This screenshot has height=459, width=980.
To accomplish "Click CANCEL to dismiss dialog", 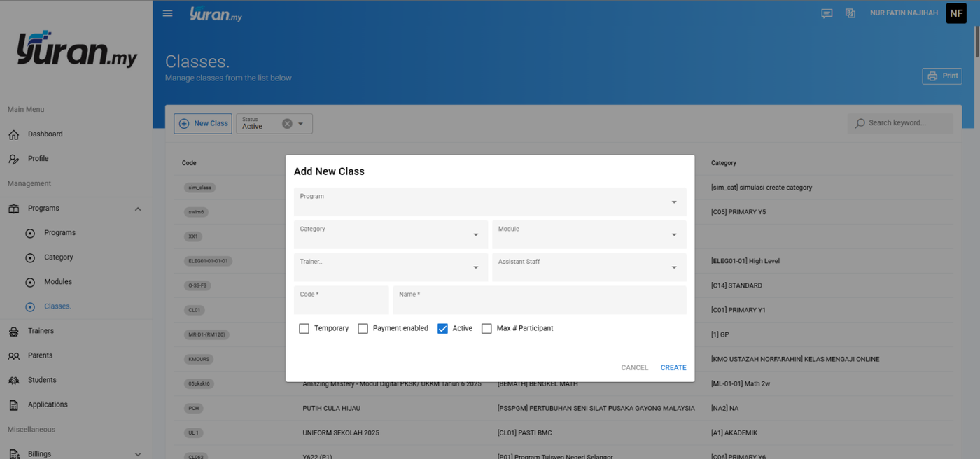I will pyautogui.click(x=635, y=367).
